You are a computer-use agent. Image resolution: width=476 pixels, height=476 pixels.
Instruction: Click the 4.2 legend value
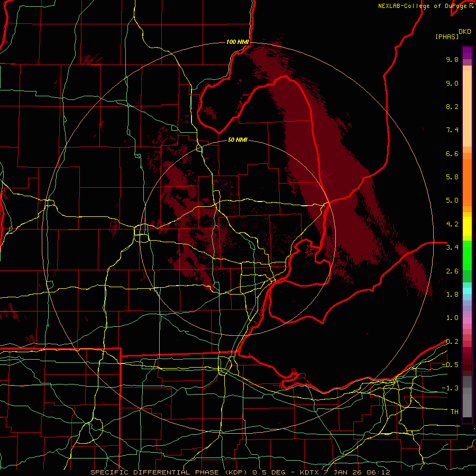click(x=452, y=224)
